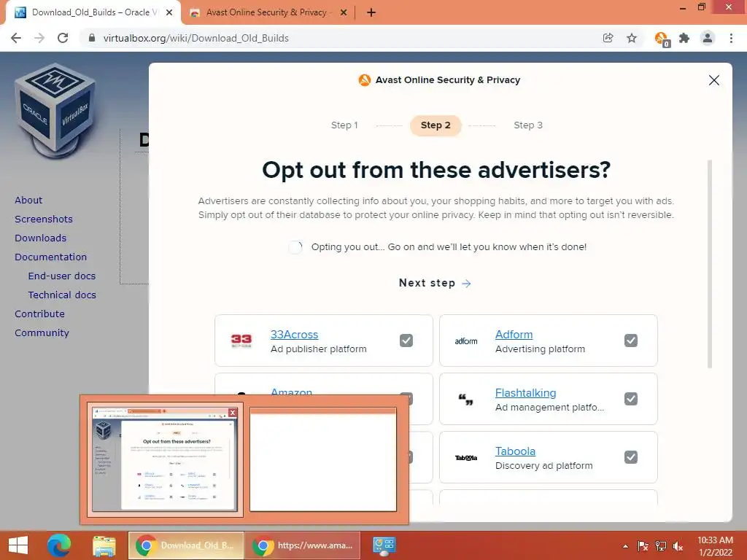
Task: Uncheck the Adform checkbox
Action: point(631,341)
